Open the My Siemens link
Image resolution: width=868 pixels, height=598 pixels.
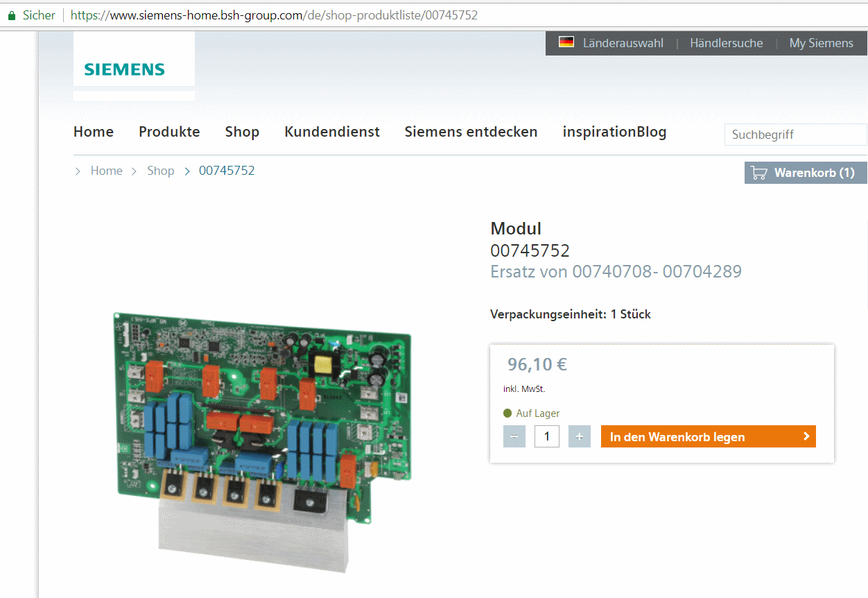[821, 43]
